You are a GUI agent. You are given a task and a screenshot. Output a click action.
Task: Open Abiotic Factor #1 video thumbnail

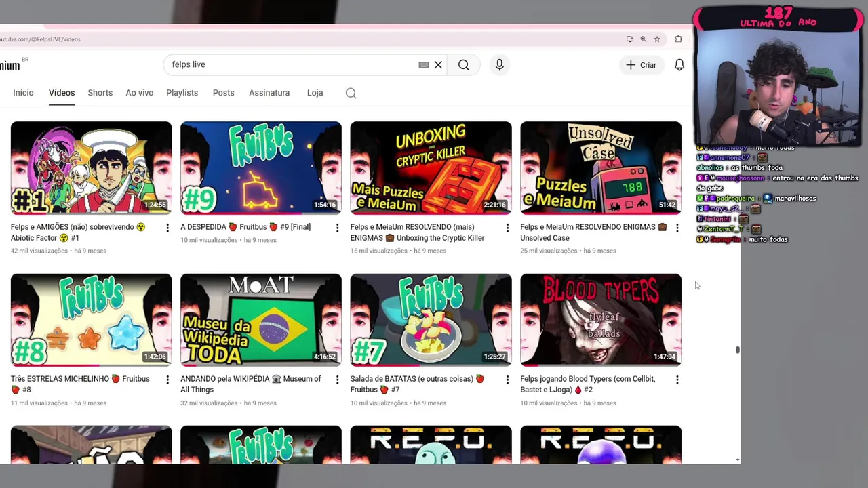point(92,167)
